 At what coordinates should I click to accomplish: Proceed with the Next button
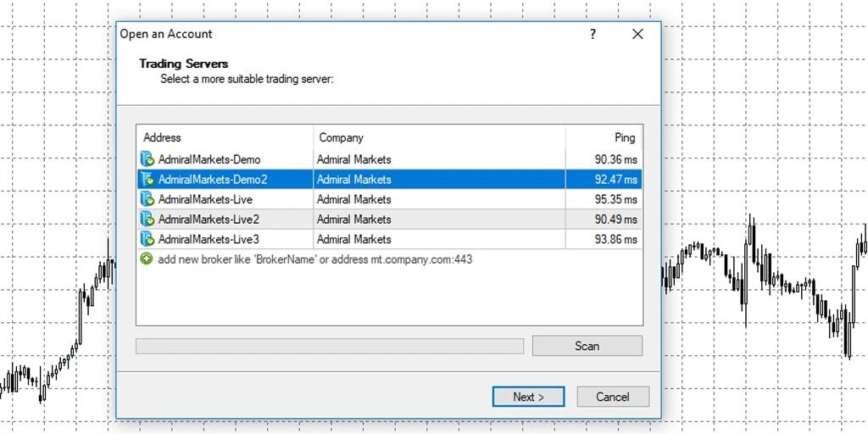tap(529, 397)
